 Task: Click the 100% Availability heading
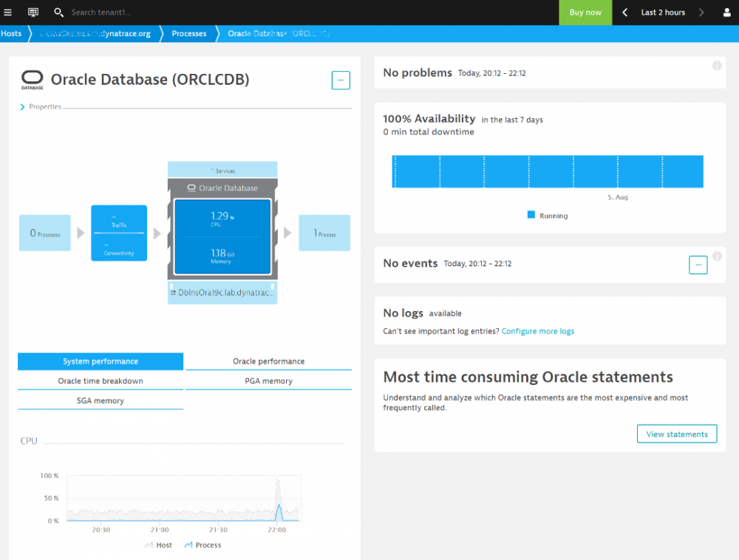click(429, 119)
